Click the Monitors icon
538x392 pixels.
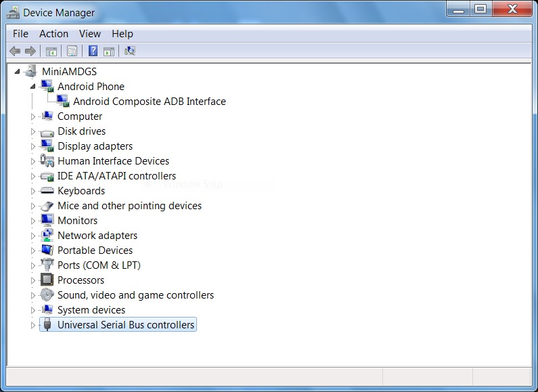[x=47, y=220]
